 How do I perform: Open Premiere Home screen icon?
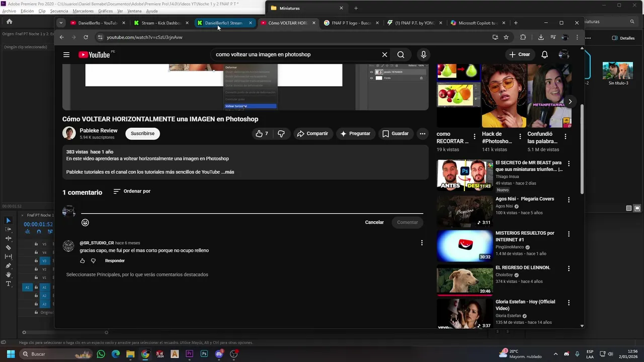(x=9, y=22)
